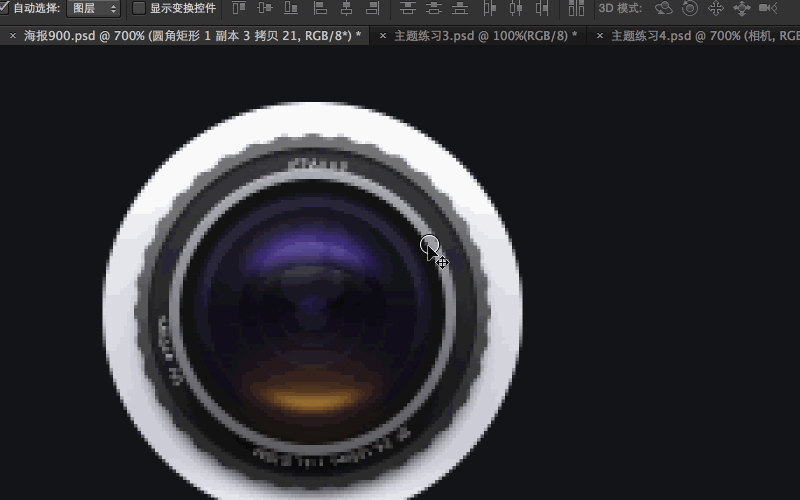
Task: Open the 图层 auto-select dropdown
Action: click(93, 8)
